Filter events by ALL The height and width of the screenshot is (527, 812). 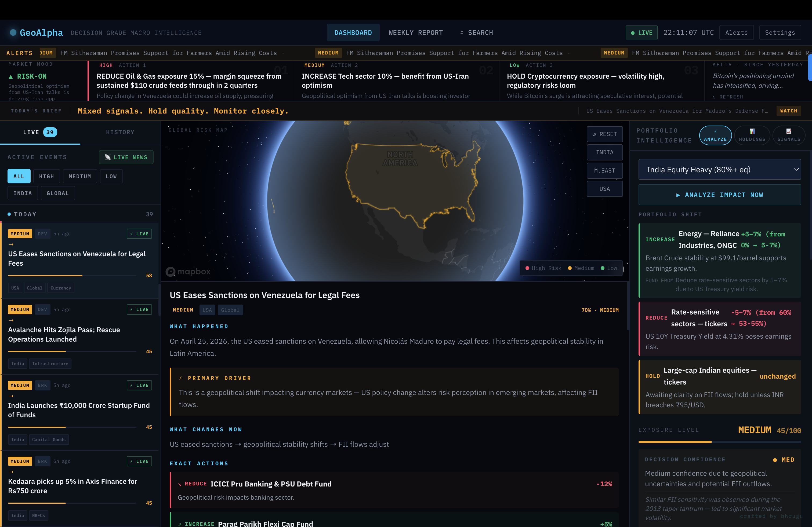pyautogui.click(x=19, y=176)
